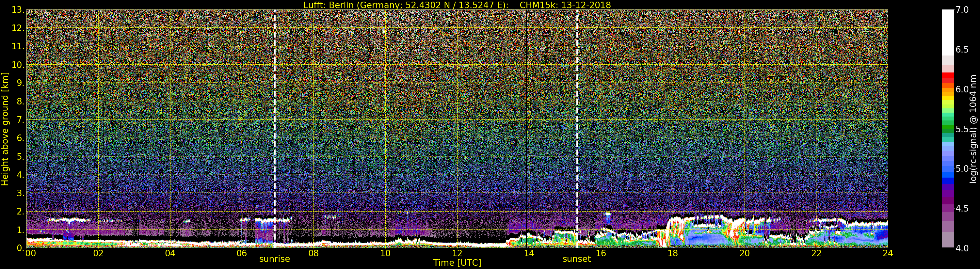This screenshot has width=980, height=269.
Task: Click the '7.' height axis tick label
Action: click(x=21, y=120)
